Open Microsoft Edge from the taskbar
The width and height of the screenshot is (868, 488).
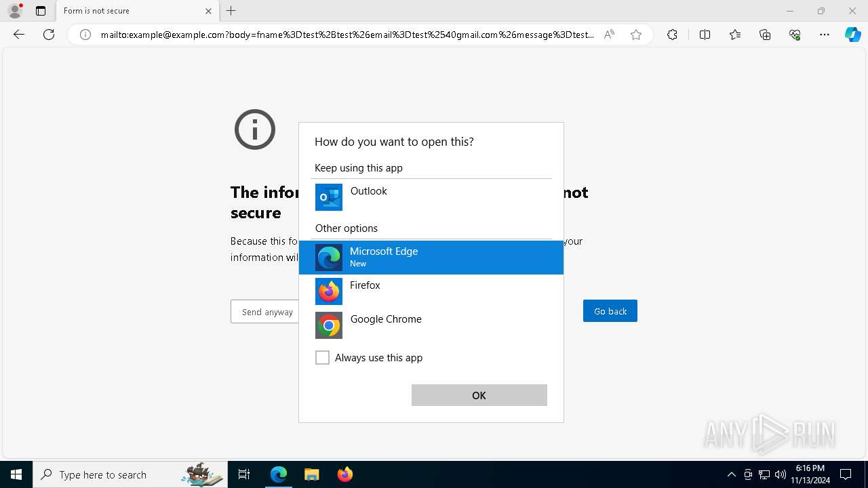pyautogui.click(x=279, y=474)
